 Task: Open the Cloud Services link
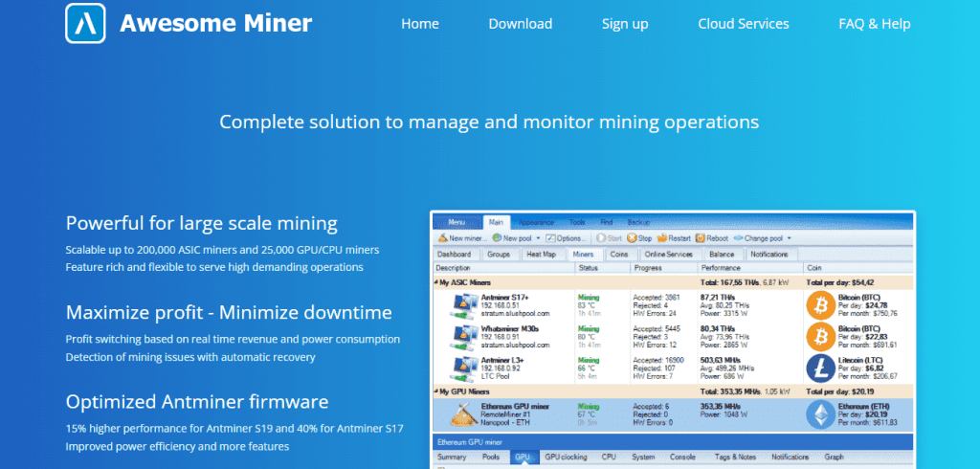(x=744, y=24)
